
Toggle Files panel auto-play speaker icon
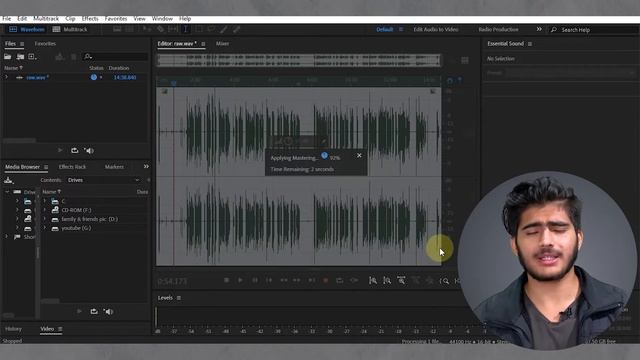(89, 151)
